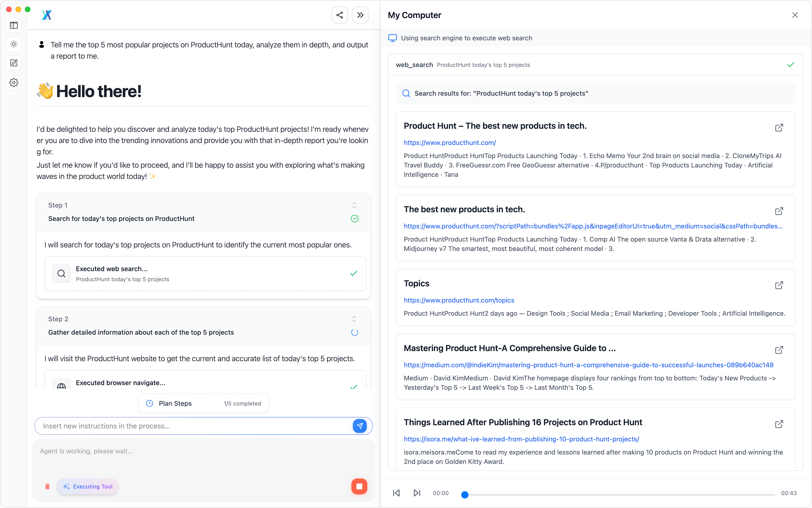
Task: Stop the running agent with the red button
Action: (x=359, y=486)
